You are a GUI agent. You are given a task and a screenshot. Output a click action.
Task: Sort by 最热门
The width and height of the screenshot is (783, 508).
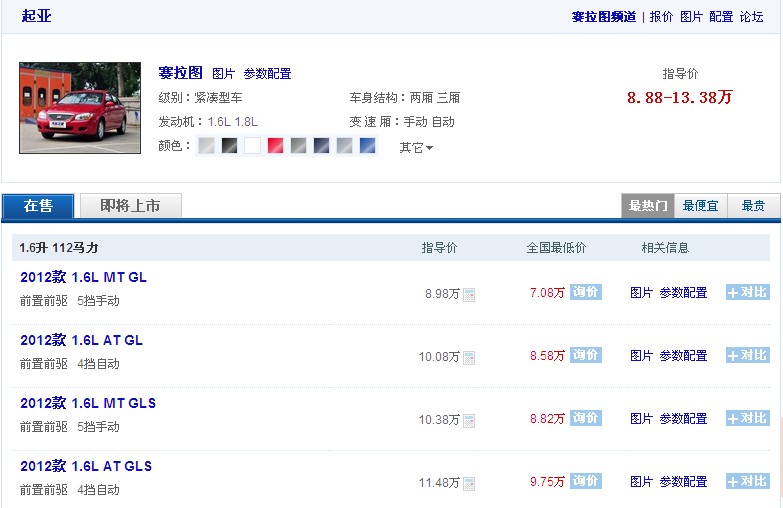pos(648,206)
